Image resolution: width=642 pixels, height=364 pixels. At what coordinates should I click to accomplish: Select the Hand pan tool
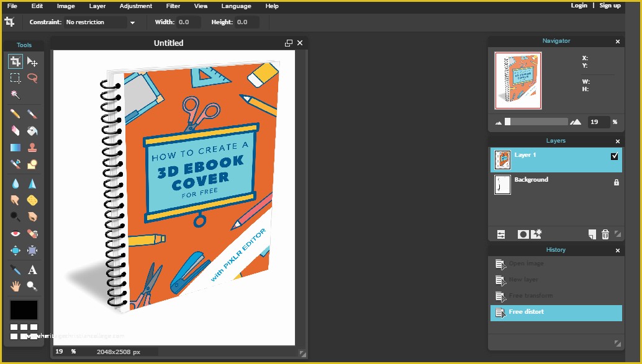(x=15, y=286)
